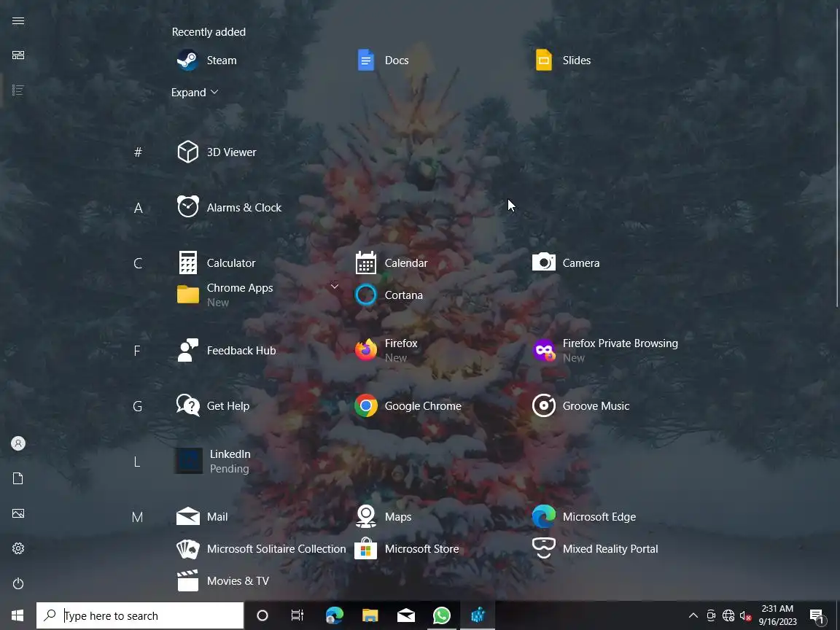Click the F section letter header

click(137, 351)
